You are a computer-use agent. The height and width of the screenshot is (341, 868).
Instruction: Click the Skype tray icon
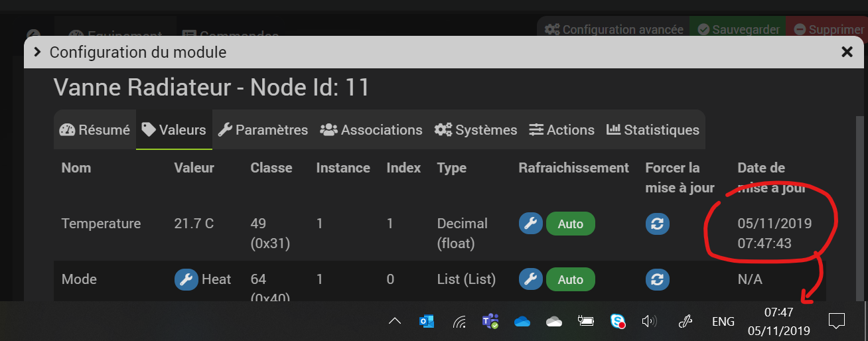(x=618, y=322)
